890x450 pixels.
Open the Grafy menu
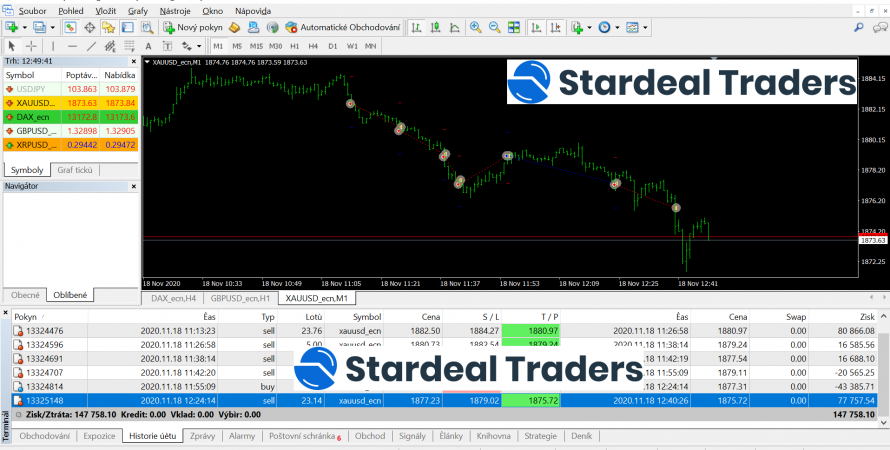[138, 11]
